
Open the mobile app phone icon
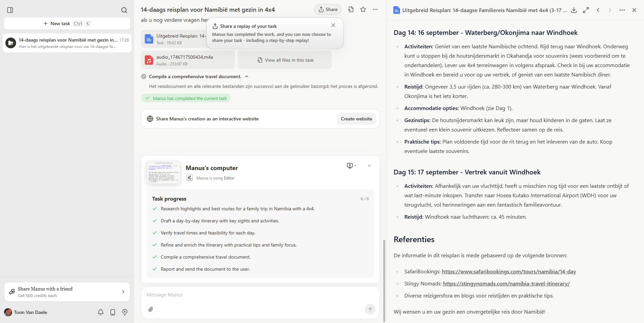(x=113, y=312)
